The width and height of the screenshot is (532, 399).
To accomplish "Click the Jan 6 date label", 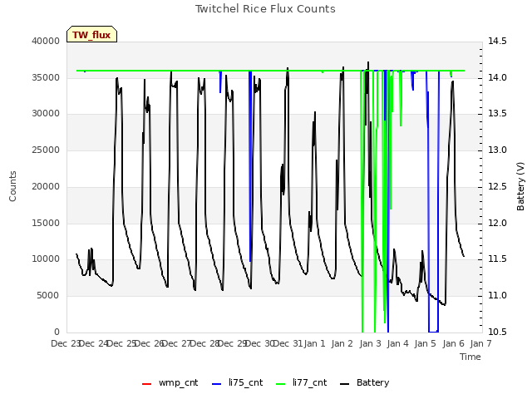I will 453,343.
